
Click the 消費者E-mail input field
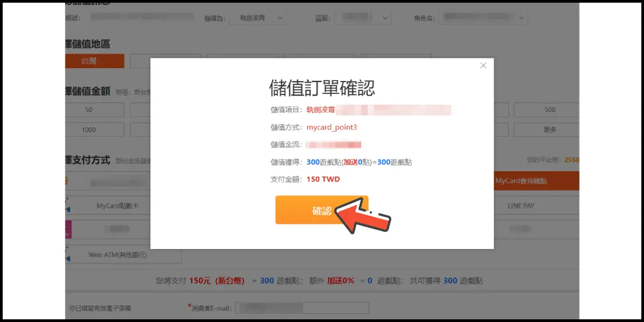303,308
